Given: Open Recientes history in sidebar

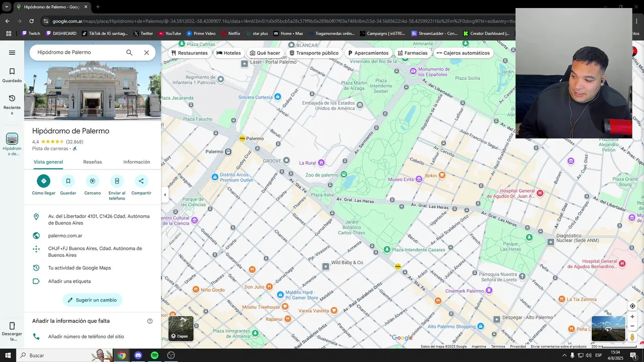Looking at the screenshot, I should (12, 105).
